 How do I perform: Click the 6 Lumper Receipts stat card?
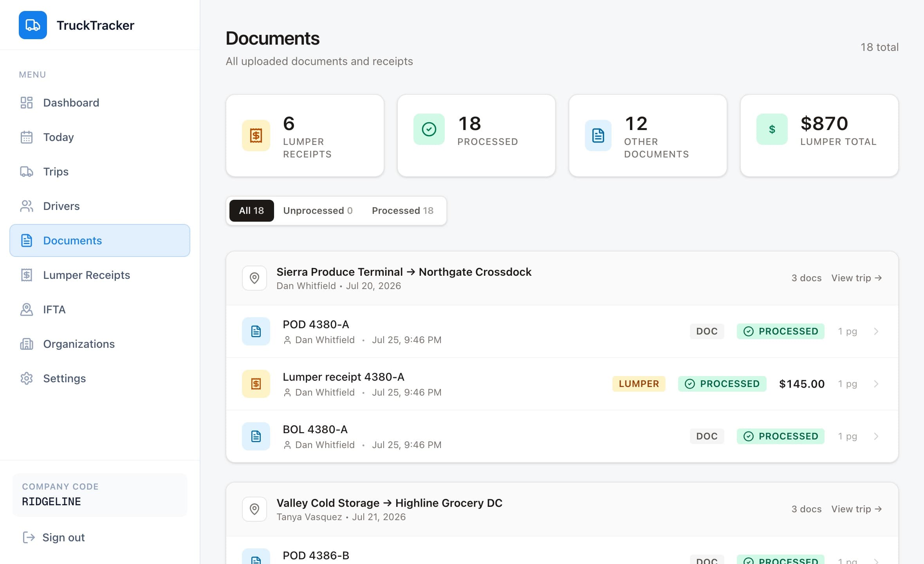(x=305, y=136)
